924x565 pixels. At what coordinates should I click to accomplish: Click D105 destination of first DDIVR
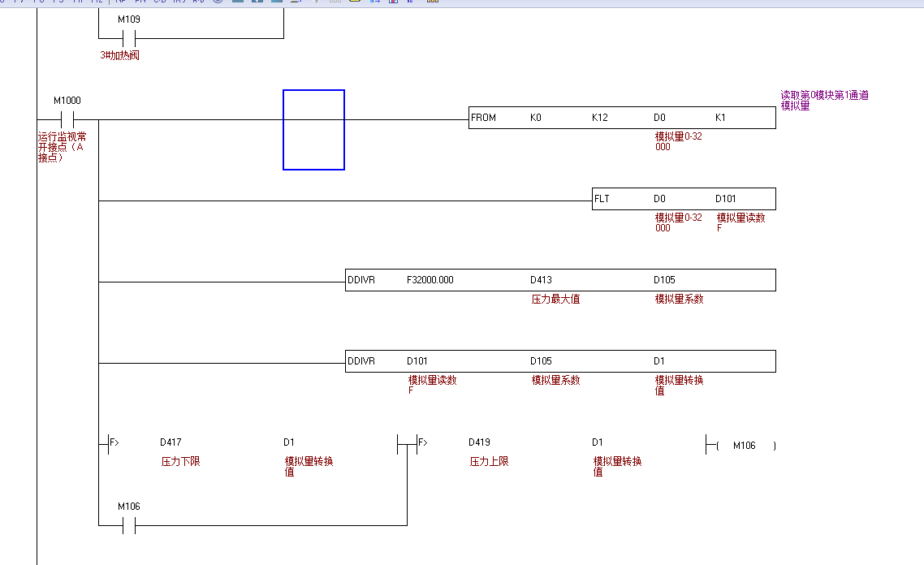pyautogui.click(x=664, y=280)
